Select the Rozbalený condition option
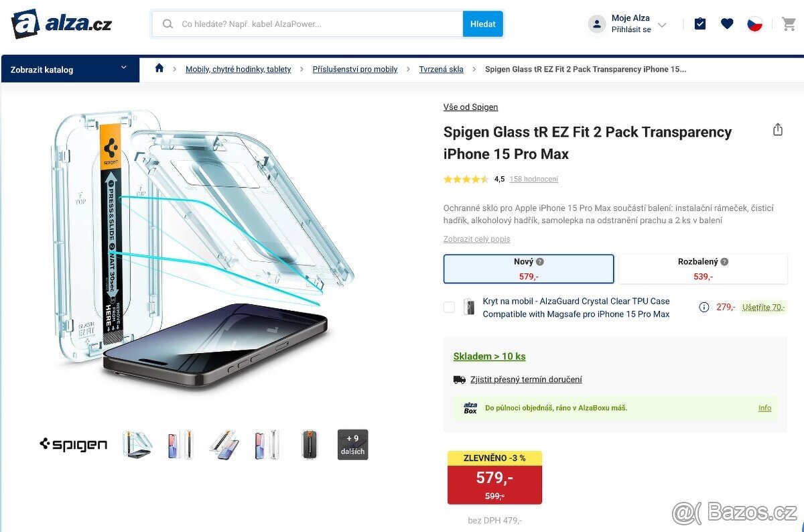The width and height of the screenshot is (804, 532). tap(703, 269)
